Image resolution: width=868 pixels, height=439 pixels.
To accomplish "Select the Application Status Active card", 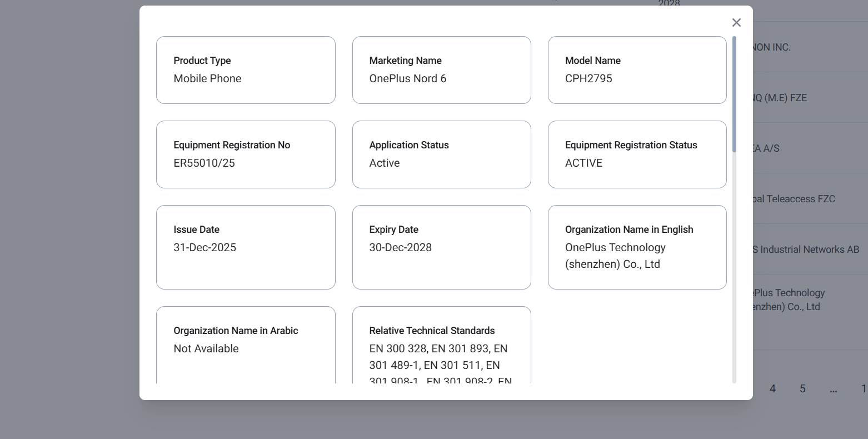I will [441, 154].
